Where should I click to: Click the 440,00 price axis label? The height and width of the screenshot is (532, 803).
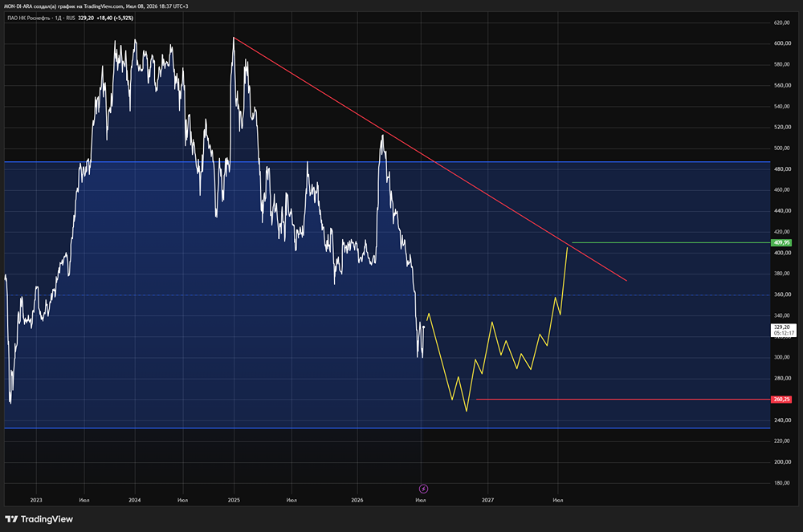click(781, 211)
